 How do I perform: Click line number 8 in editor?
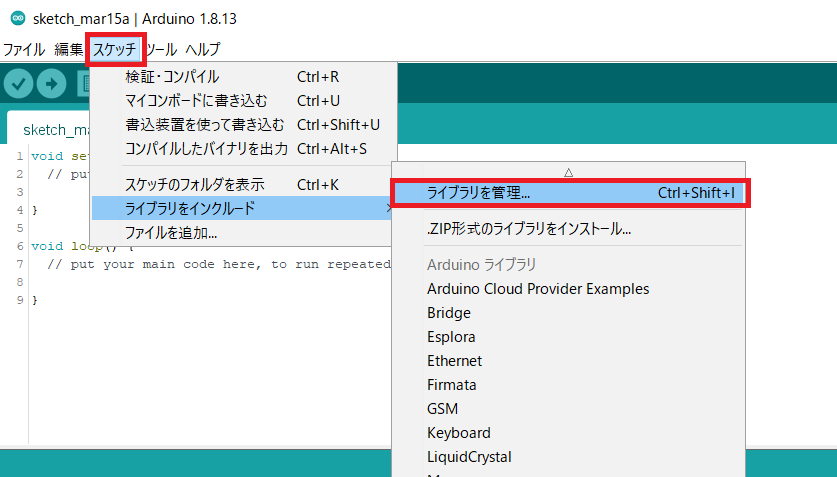coord(20,282)
